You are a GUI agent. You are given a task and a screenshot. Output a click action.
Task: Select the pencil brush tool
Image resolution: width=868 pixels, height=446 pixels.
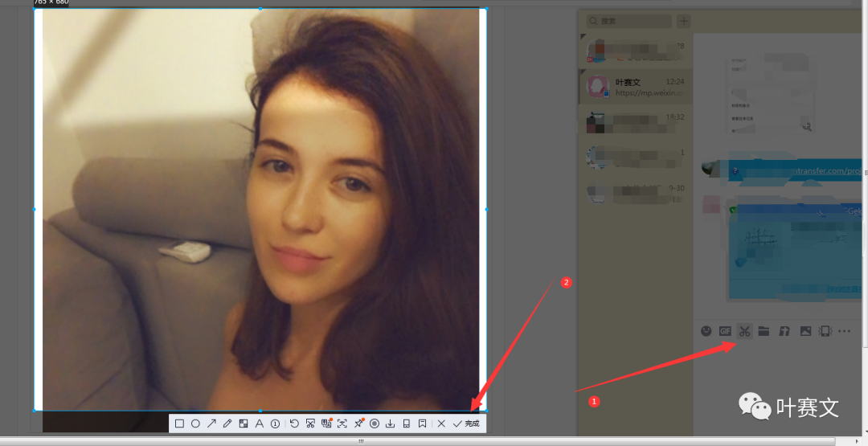tap(227, 423)
